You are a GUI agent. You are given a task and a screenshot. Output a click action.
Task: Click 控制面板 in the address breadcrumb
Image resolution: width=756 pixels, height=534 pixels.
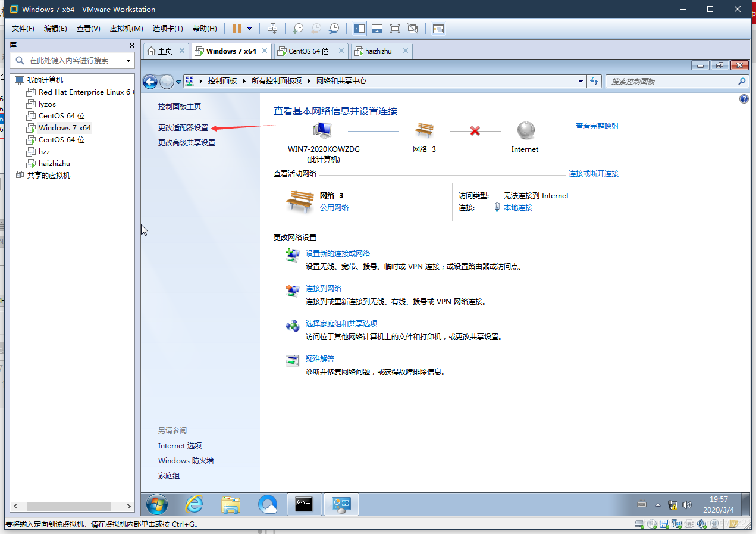[x=222, y=81]
